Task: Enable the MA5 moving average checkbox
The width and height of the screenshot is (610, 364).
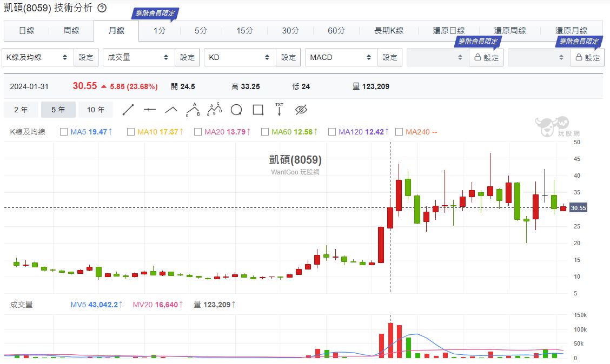Action: (x=64, y=132)
